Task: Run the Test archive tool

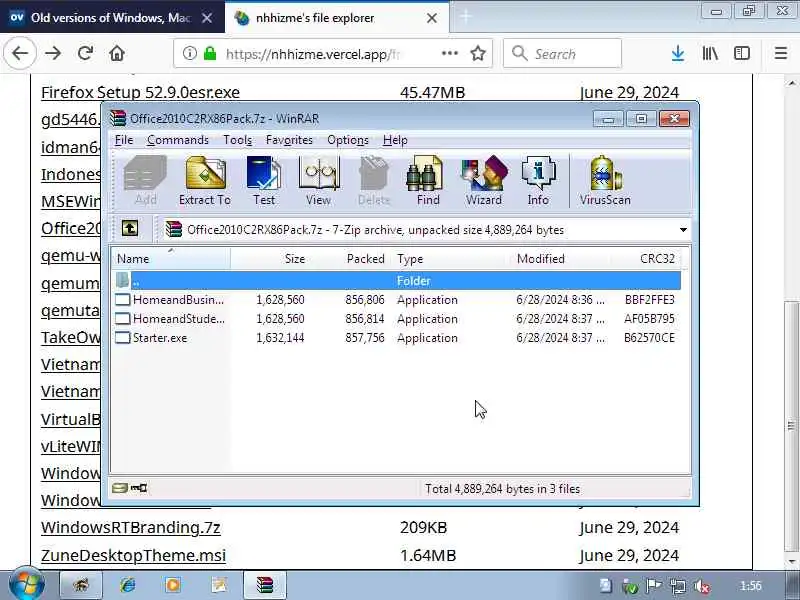Action: (x=264, y=181)
